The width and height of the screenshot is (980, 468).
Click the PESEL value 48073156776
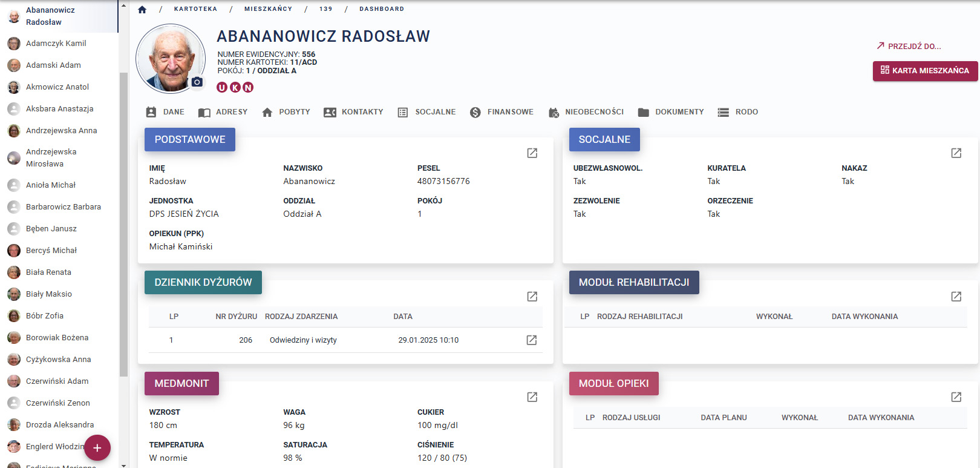(443, 181)
